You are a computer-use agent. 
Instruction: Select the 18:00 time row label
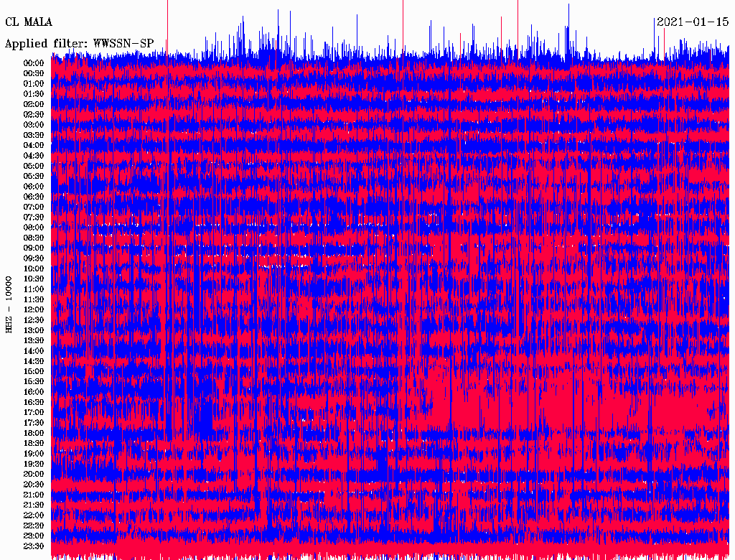34,433
